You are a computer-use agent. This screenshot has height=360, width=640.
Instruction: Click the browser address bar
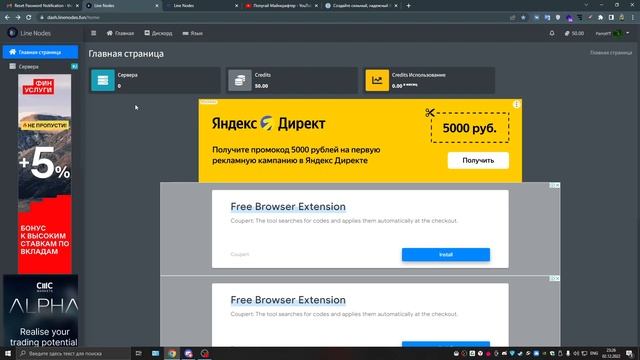tap(269, 18)
